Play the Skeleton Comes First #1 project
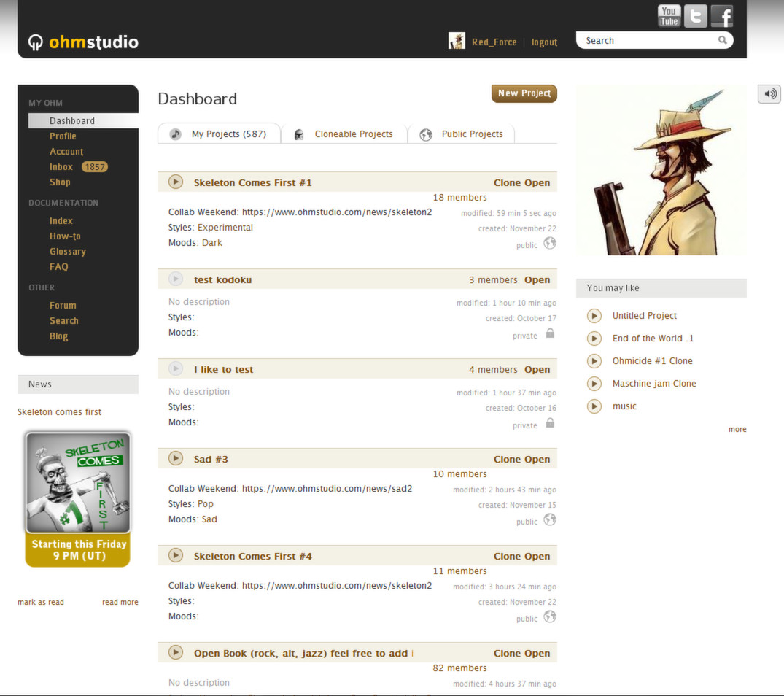The height and width of the screenshot is (696, 784). (x=175, y=182)
